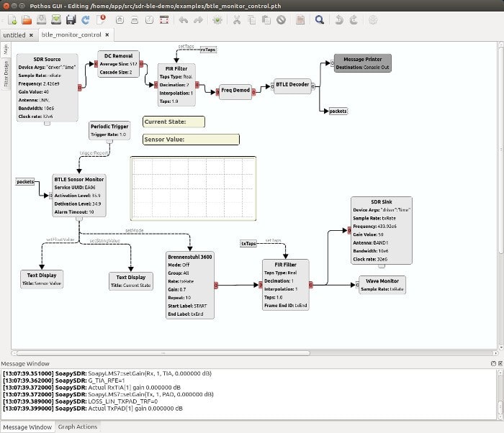Screen dimensions: 504x433
Task: Toggle full view mode icon
Action: point(164,20)
